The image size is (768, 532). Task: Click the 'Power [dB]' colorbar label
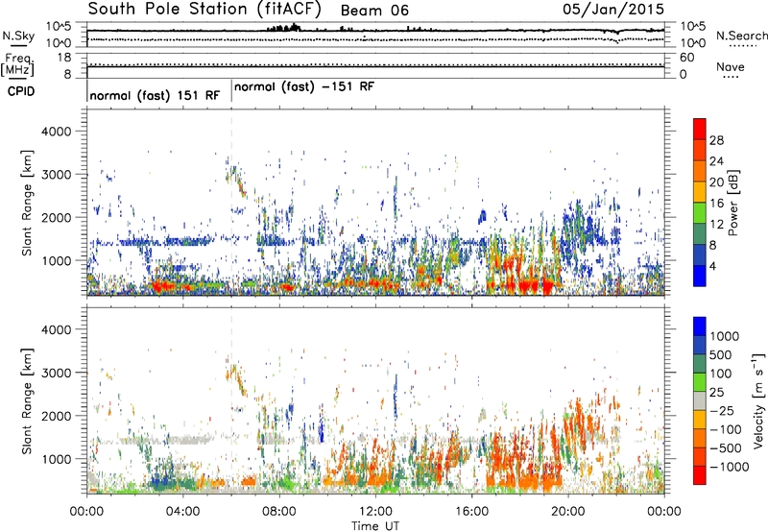coord(732,203)
